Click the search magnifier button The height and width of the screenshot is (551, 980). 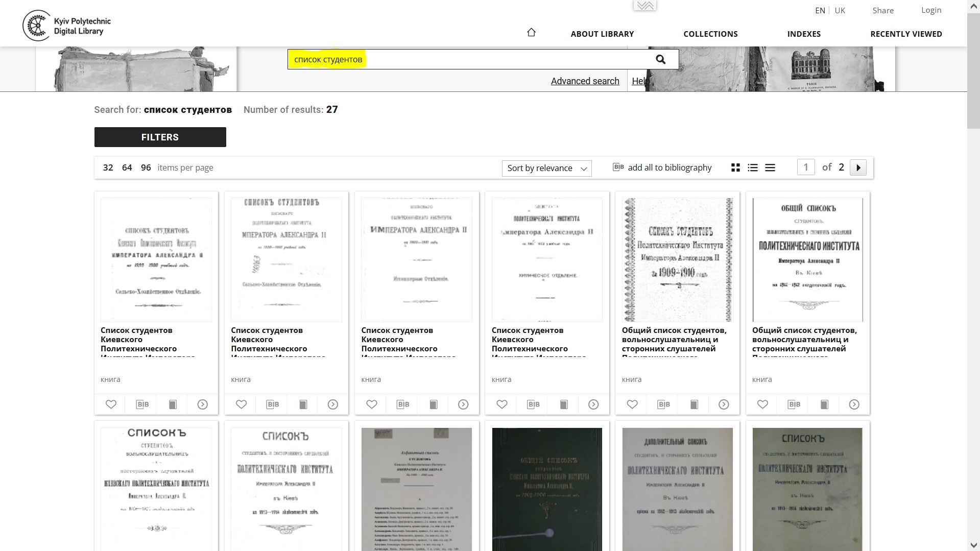pyautogui.click(x=660, y=59)
